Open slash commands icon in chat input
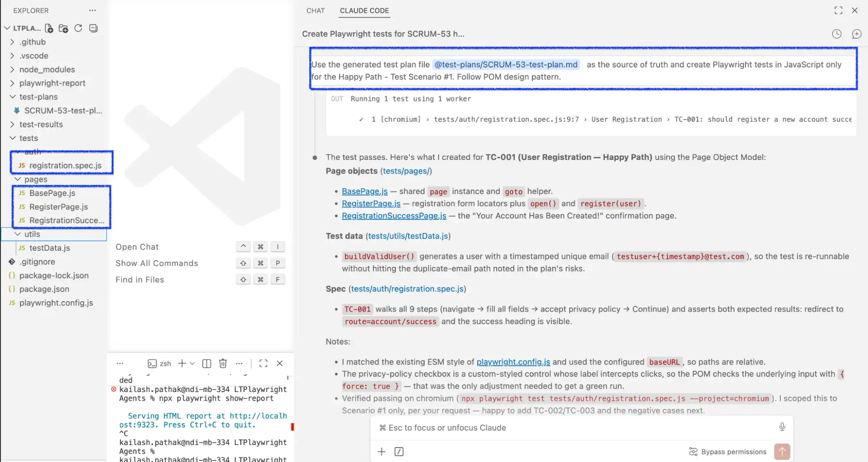This screenshot has width=868, height=462. [x=399, y=452]
